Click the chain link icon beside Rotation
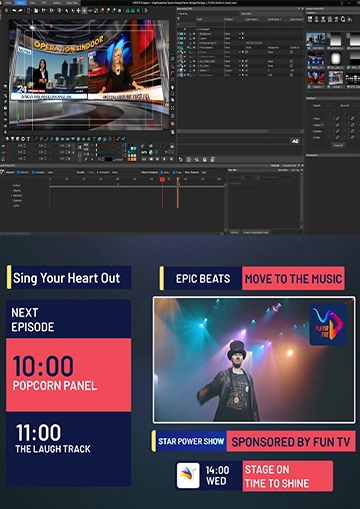 (x=337, y=131)
